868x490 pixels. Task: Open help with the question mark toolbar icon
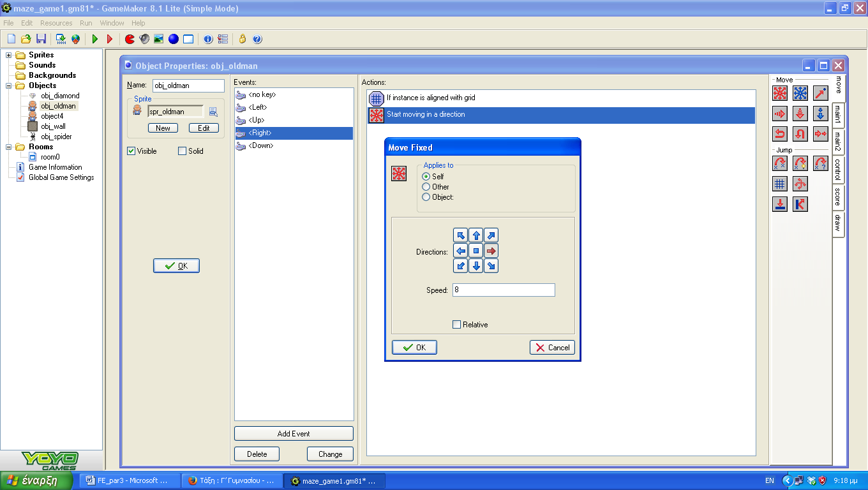tap(257, 39)
